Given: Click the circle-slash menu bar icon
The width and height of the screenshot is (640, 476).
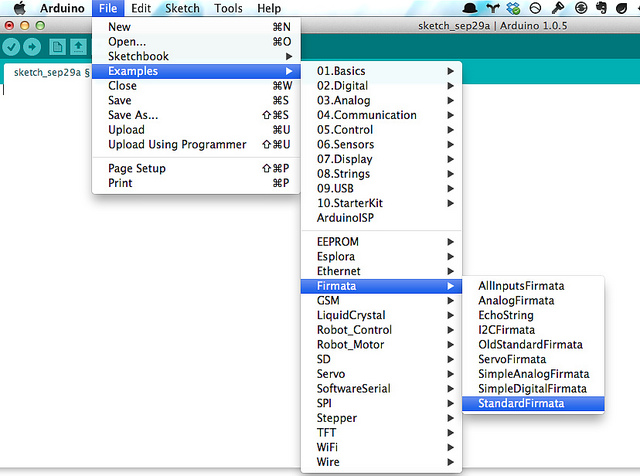Looking at the screenshot, I should coord(535,8).
